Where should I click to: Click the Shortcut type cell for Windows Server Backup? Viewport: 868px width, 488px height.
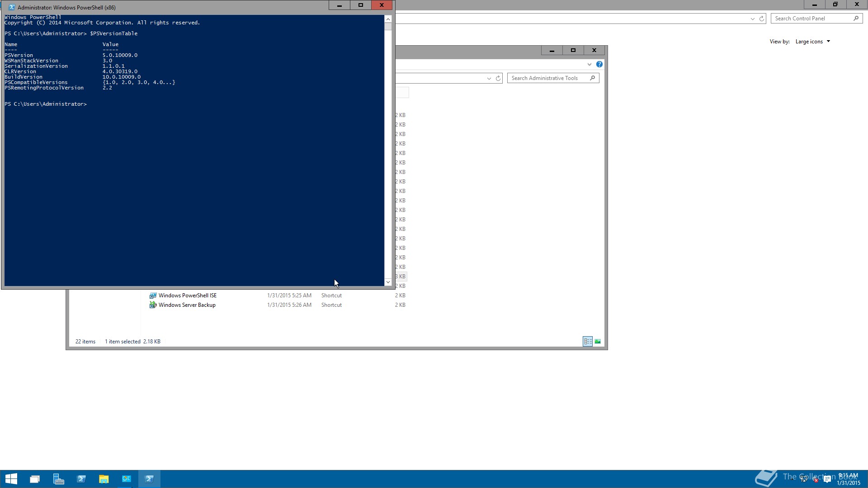[331, 305]
